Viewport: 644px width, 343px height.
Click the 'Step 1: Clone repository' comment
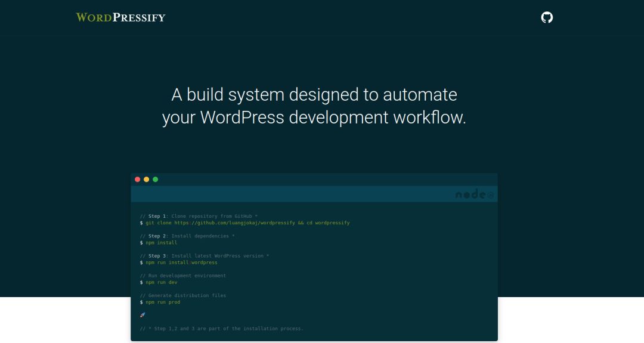[x=199, y=216]
